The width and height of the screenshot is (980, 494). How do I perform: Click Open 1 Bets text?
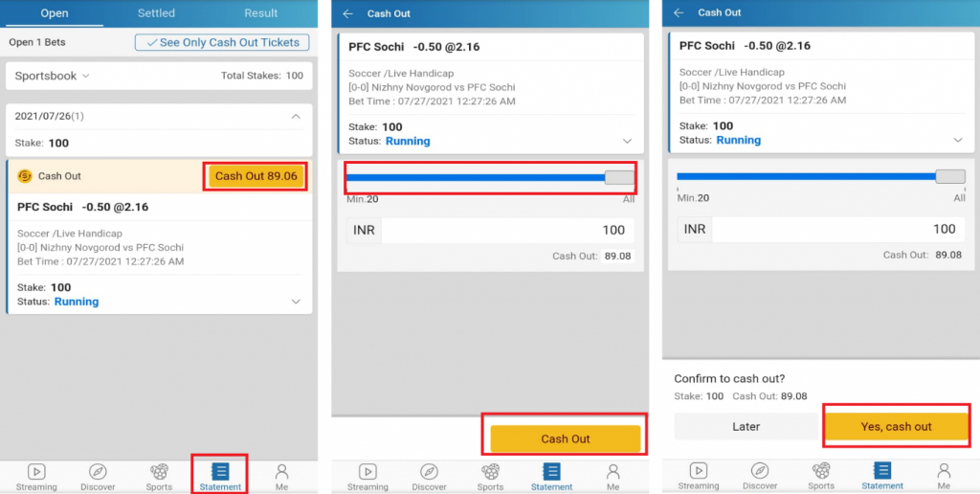[x=37, y=42]
